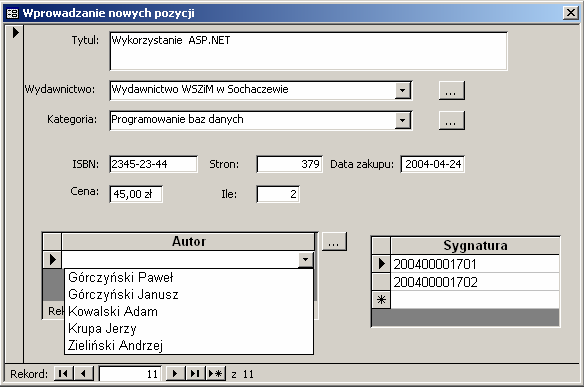Go to first record navigation button

click(64, 373)
